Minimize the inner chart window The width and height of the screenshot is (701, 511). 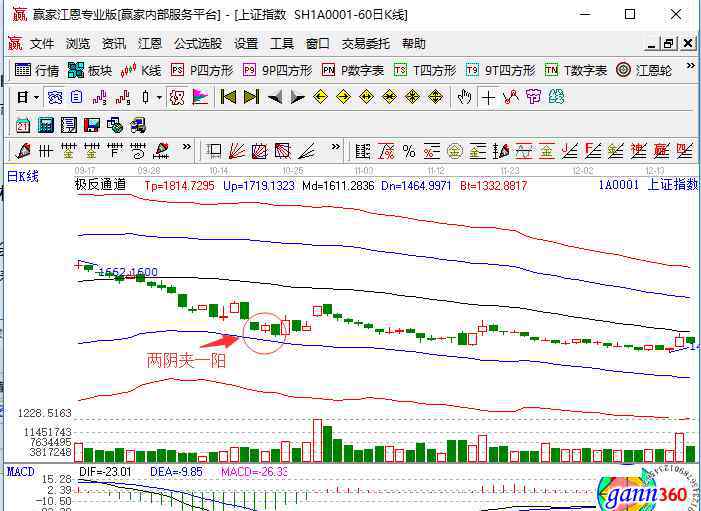tap(652, 43)
